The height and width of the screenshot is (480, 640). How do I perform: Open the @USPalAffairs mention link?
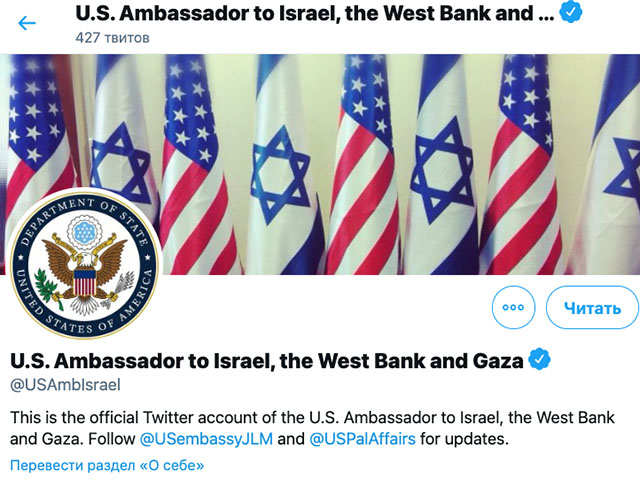[x=362, y=439]
